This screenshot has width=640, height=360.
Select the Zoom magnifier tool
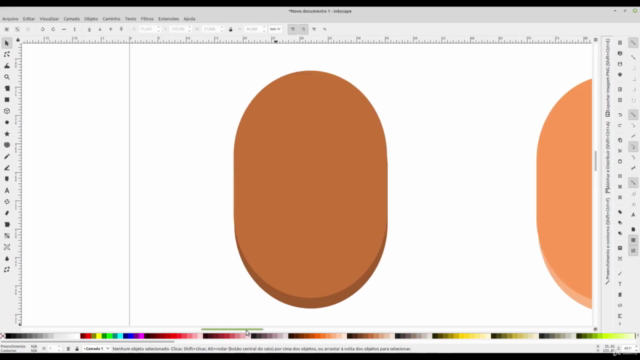click(x=7, y=77)
